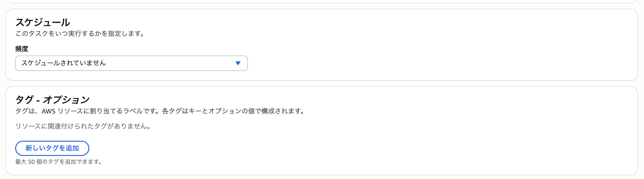Screen dimensions: 644x179
Task: Click the blue dropdown arrow triangle
Action: 238,63
